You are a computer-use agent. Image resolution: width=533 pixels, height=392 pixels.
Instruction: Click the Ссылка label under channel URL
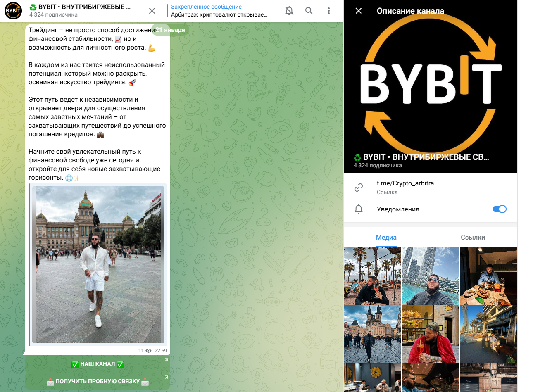[387, 192]
